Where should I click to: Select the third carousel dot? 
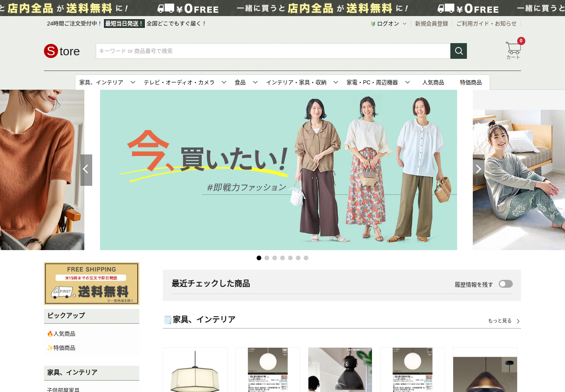pyautogui.click(x=275, y=258)
